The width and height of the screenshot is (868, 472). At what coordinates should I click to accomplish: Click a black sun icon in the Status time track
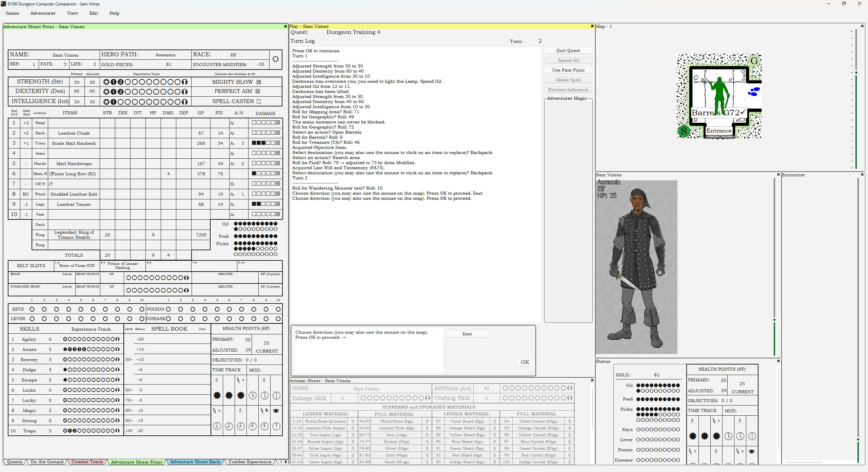[693, 436]
